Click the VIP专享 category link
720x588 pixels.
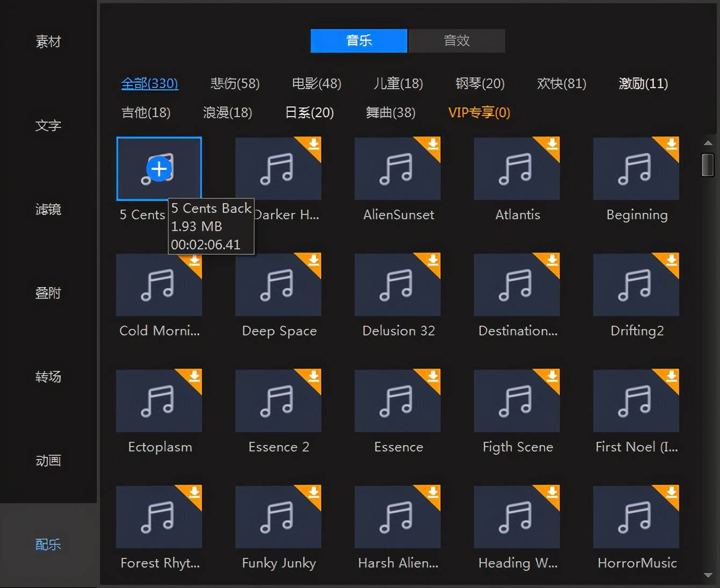click(x=478, y=112)
